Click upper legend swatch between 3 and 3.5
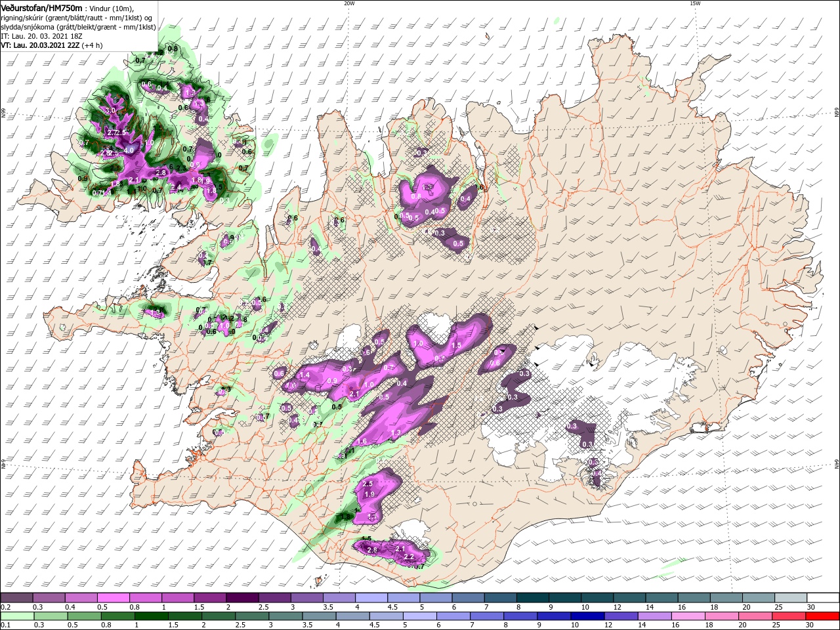This screenshot has height=630, width=840. [x=306, y=597]
